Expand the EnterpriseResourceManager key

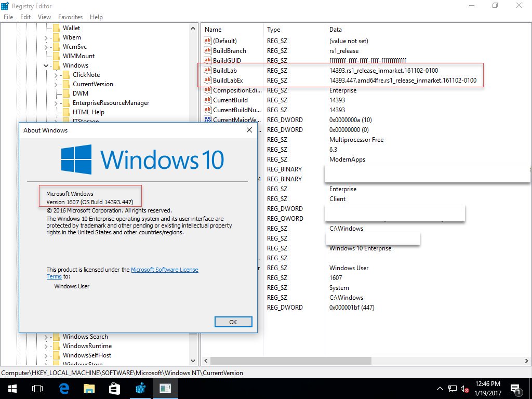[56, 103]
